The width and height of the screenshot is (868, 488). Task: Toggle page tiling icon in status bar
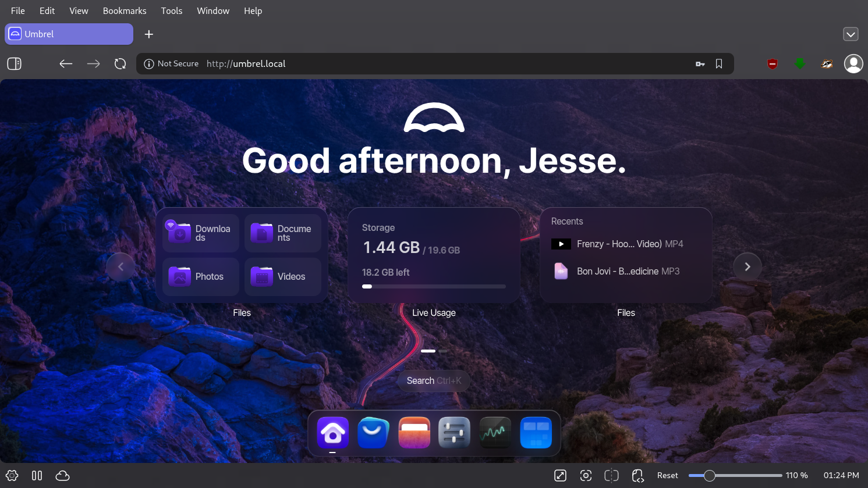(x=611, y=475)
